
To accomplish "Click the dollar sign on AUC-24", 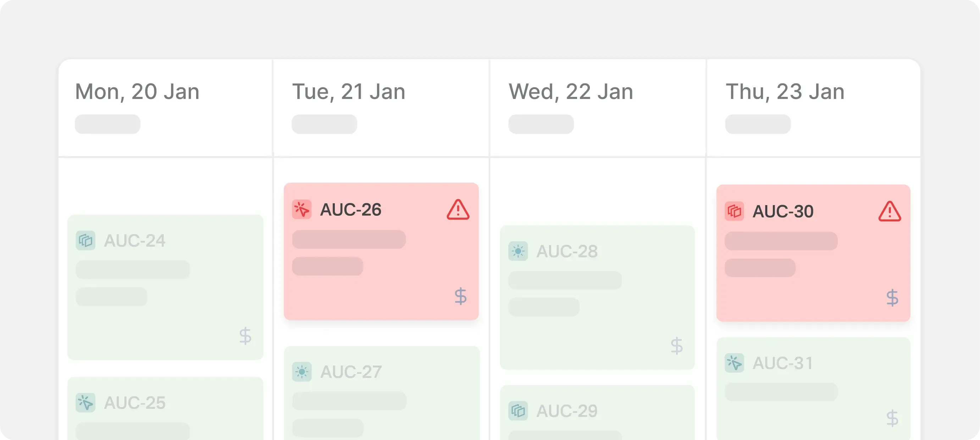I will click(x=245, y=336).
